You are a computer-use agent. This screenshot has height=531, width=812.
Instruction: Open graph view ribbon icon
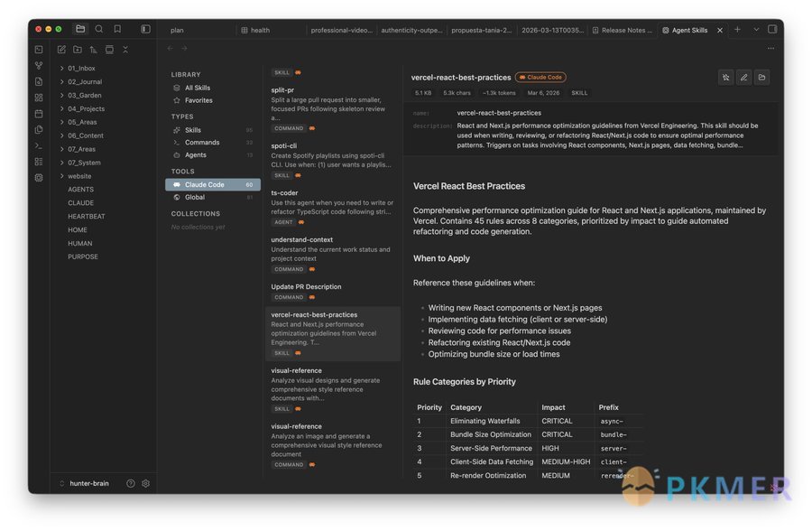click(39, 65)
